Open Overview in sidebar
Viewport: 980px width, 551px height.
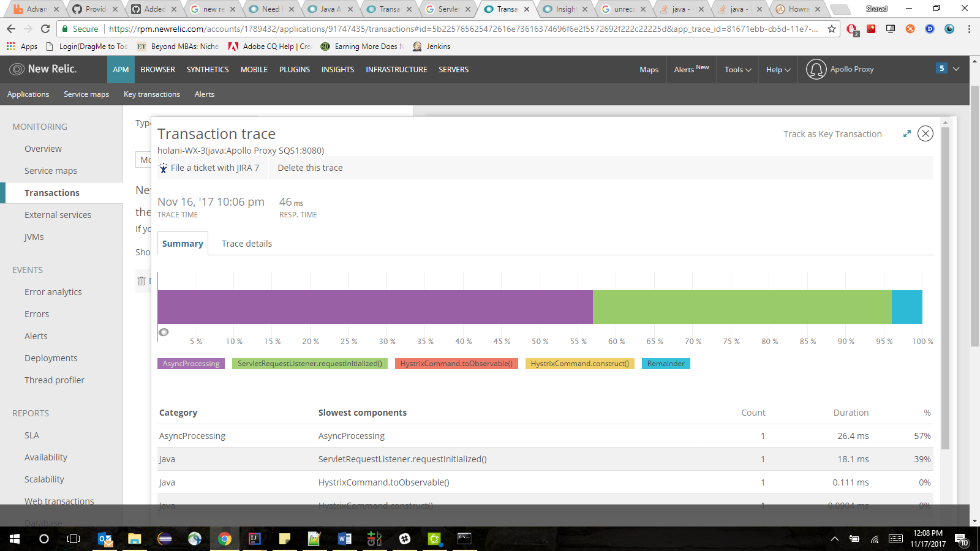click(43, 149)
